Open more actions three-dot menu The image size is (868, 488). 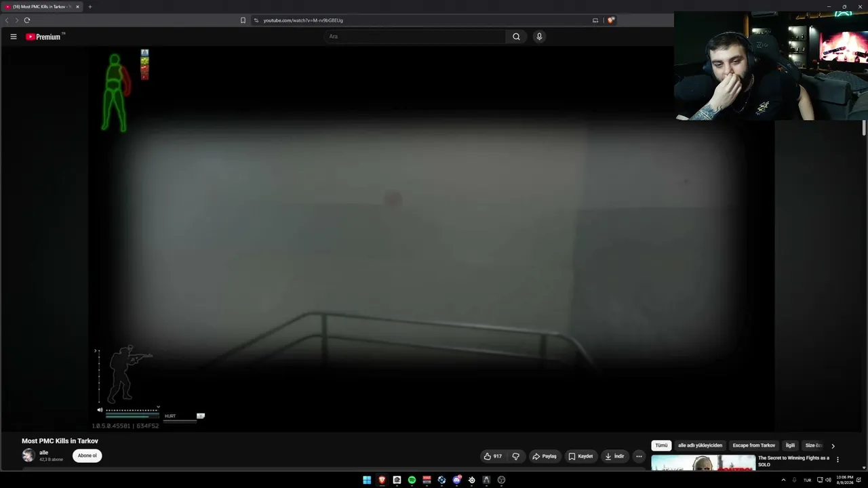click(x=639, y=456)
